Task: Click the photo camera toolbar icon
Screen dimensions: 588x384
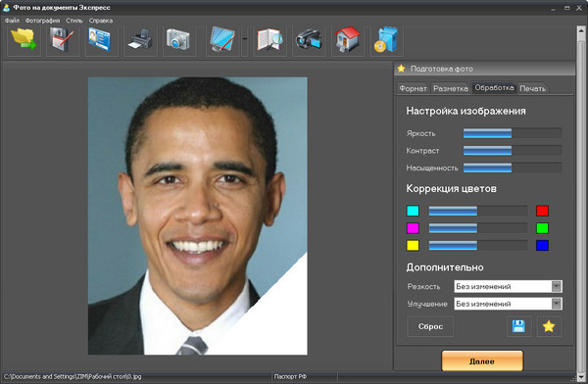Action: pos(179,40)
